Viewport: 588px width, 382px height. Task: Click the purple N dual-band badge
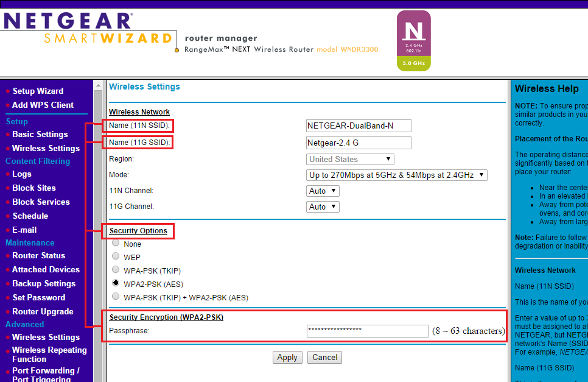click(414, 41)
